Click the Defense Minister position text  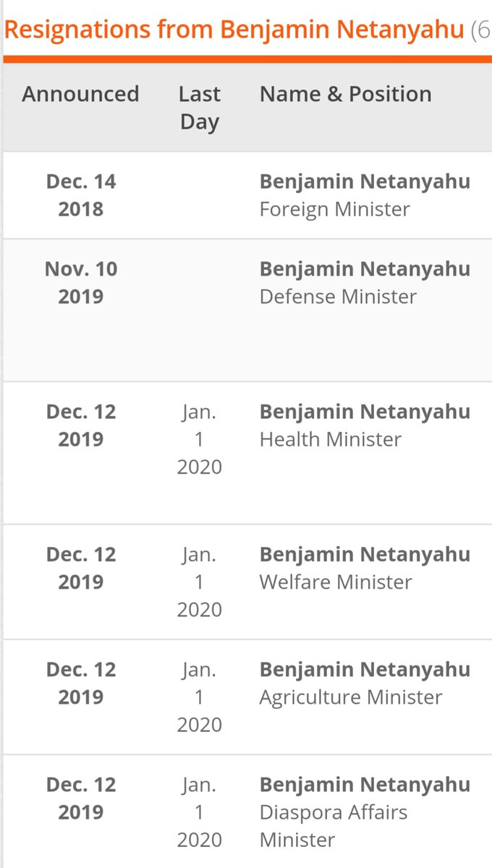click(338, 297)
